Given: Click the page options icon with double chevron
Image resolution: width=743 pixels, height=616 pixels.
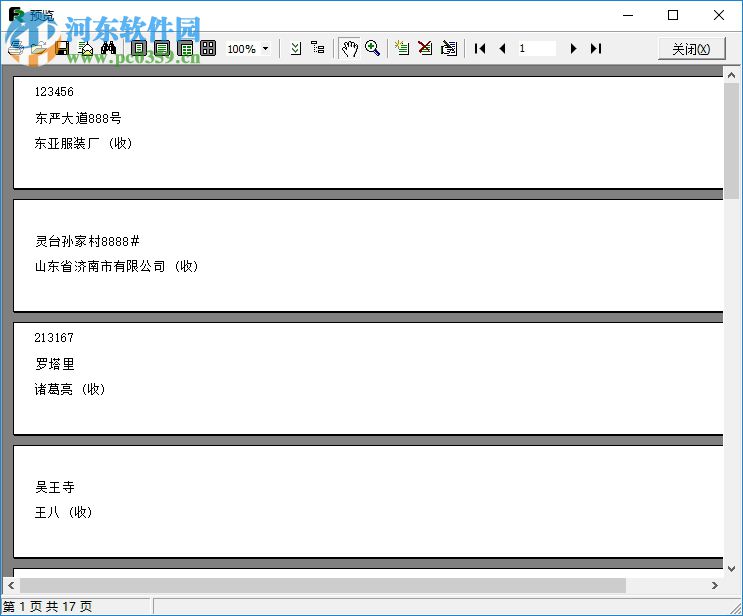Looking at the screenshot, I should [296, 48].
